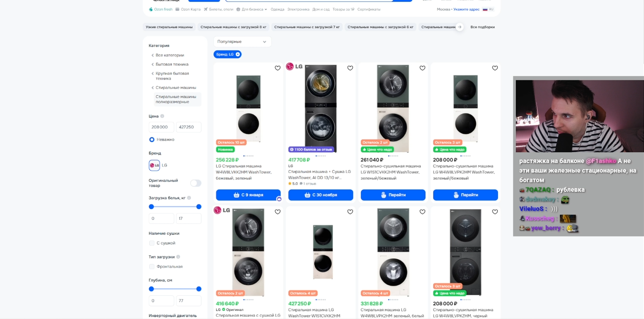Click the maximum price field 427 250
The width and height of the screenshot is (644, 319).
coord(189,127)
